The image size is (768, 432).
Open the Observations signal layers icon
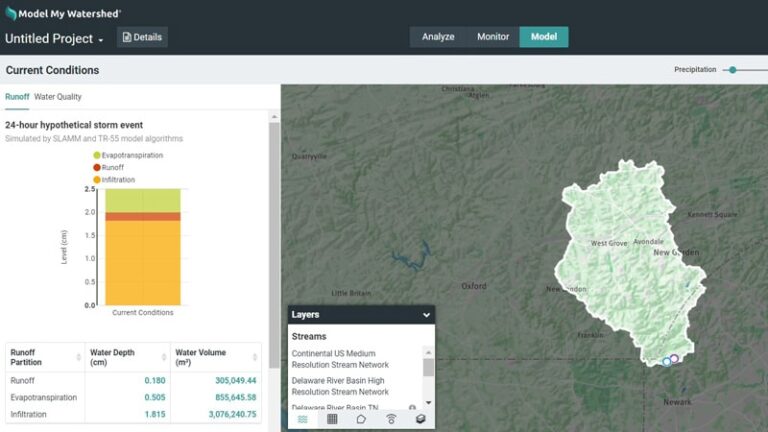pos(391,419)
